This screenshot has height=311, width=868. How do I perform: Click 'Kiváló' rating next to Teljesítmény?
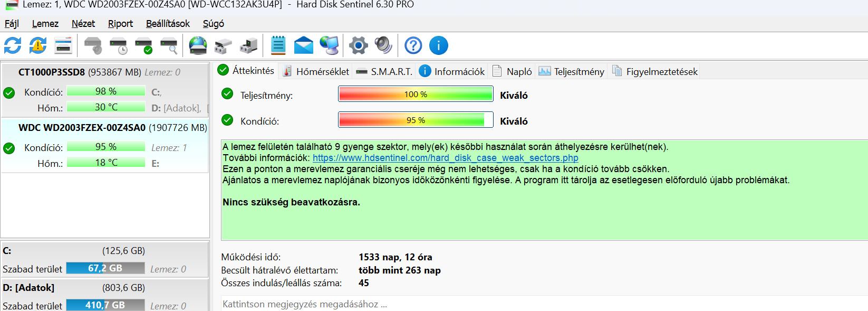514,96
